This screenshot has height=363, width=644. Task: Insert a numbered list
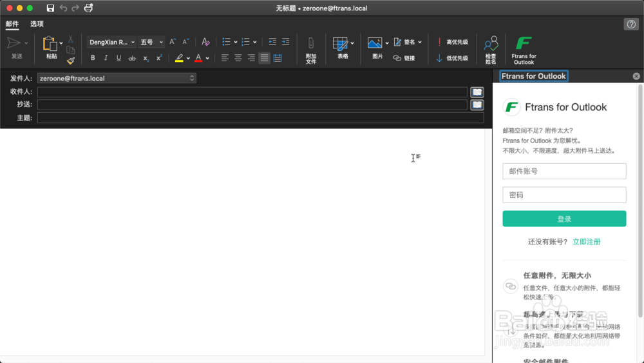pyautogui.click(x=245, y=41)
